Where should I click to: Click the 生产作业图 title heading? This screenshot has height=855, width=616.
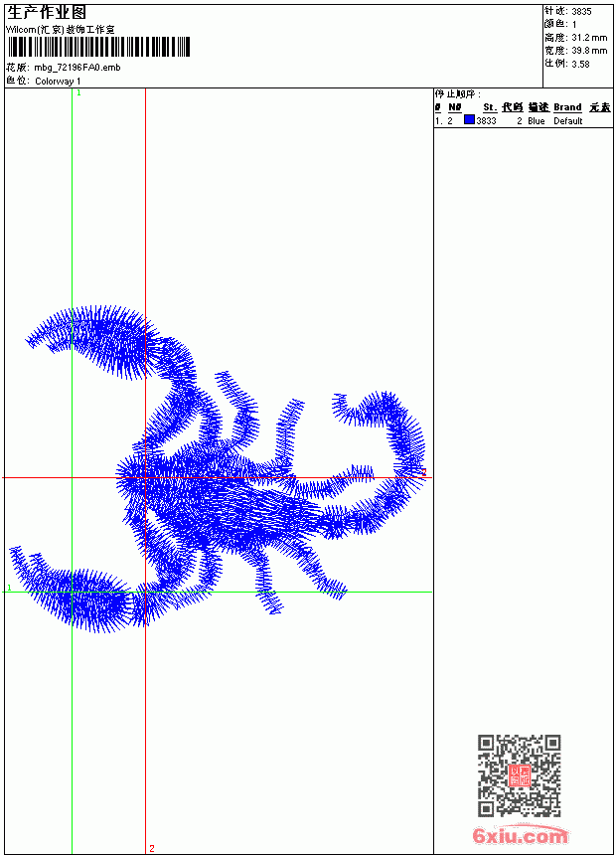pos(47,13)
